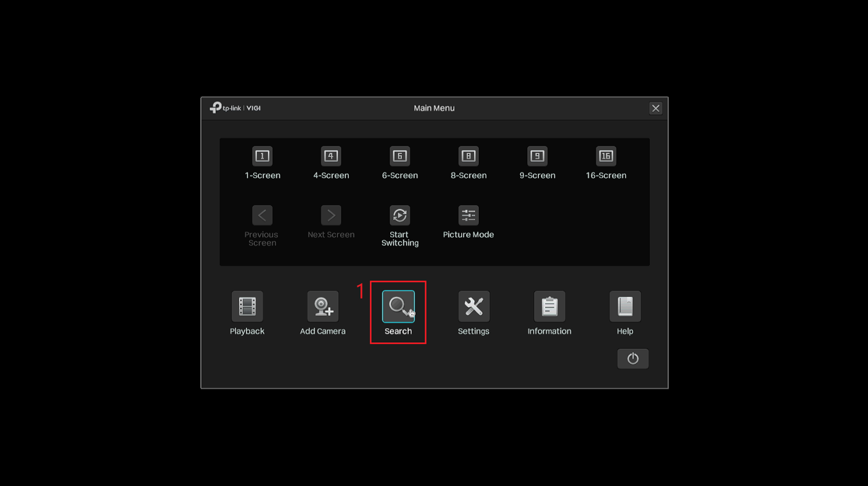Open Settings wrench icon
The height and width of the screenshot is (486, 868).
click(x=474, y=307)
